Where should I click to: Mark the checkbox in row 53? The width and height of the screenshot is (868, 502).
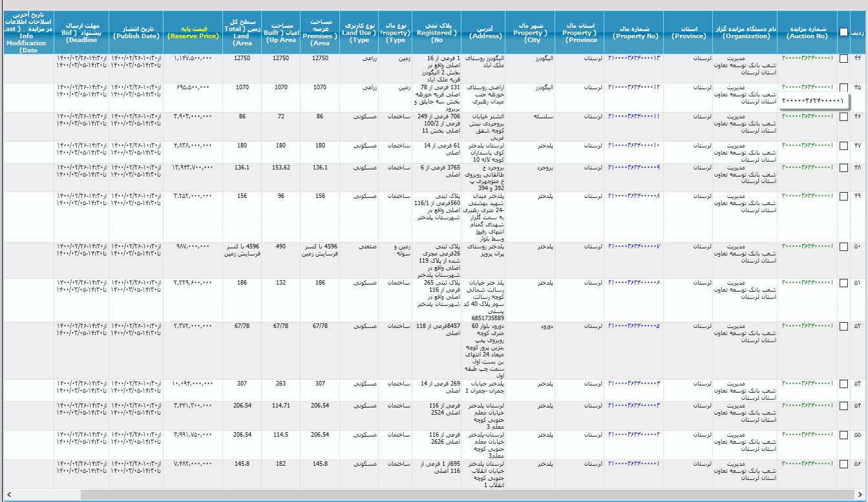(x=843, y=384)
